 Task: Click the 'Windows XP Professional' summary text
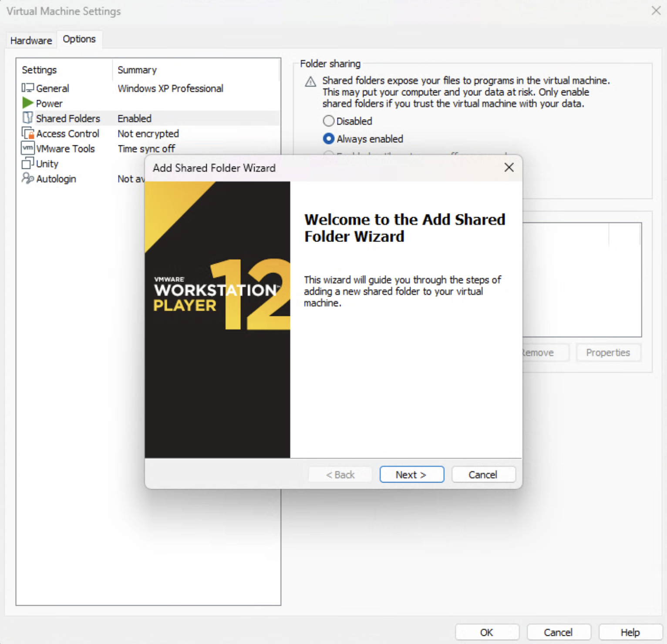[170, 88]
